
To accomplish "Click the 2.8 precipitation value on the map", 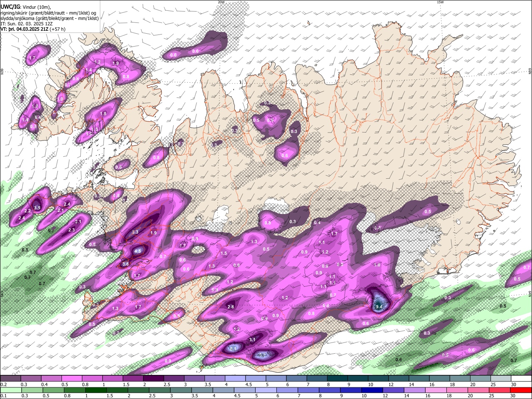I will 231,307.
